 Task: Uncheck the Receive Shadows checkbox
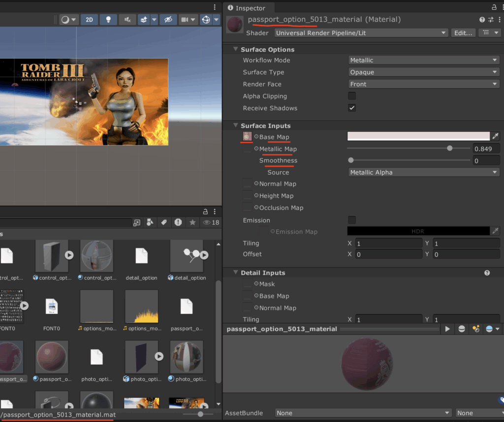pos(352,108)
